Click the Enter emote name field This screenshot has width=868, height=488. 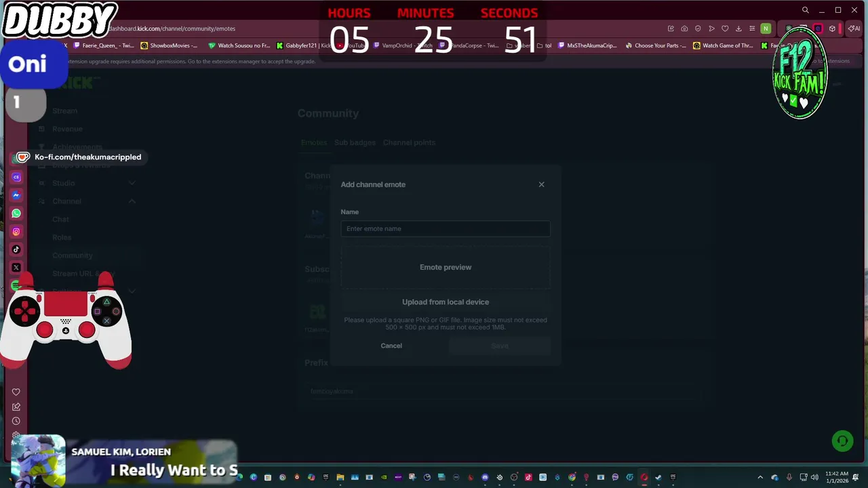tap(446, 228)
